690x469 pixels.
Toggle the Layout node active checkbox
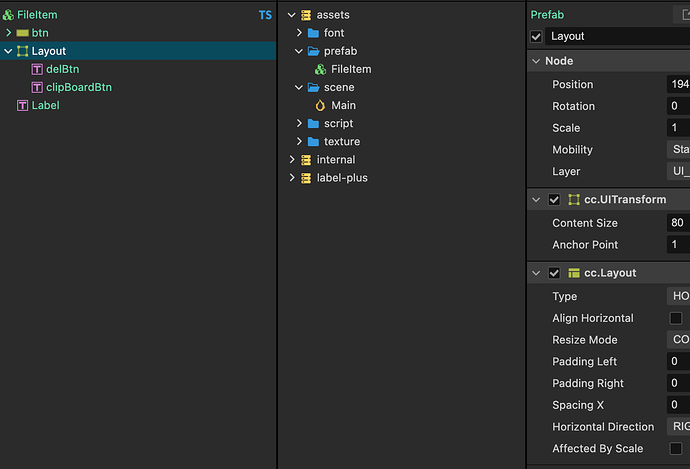pos(537,37)
